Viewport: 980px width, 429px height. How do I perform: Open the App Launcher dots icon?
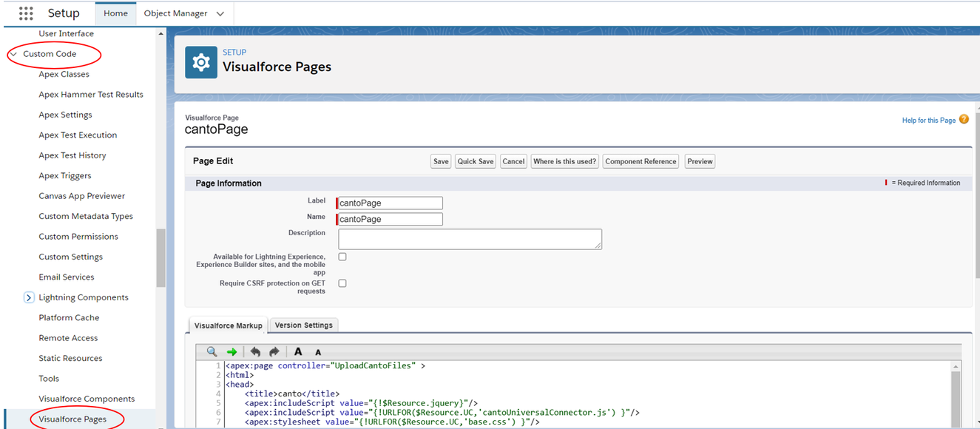point(26,13)
